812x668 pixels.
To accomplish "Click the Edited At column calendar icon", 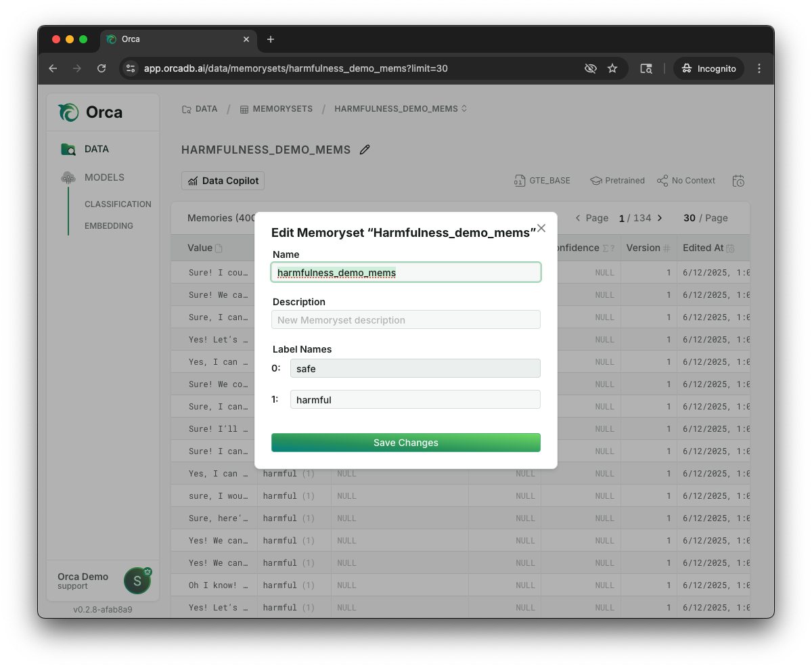I will [730, 248].
